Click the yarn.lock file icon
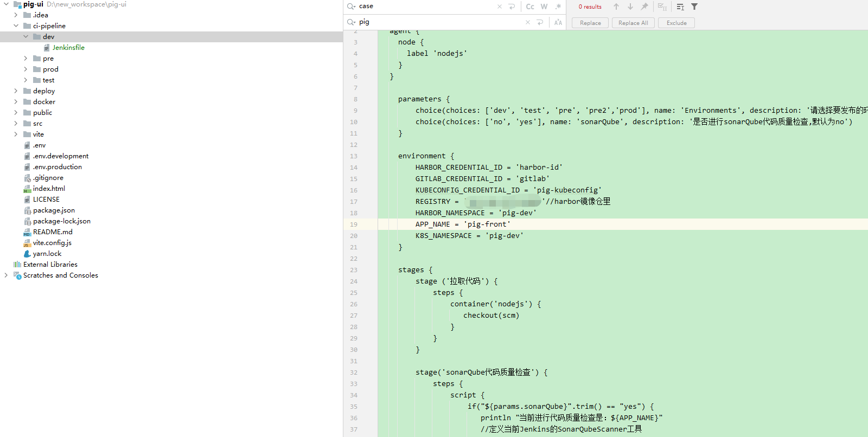This screenshot has height=437, width=868. (27, 254)
